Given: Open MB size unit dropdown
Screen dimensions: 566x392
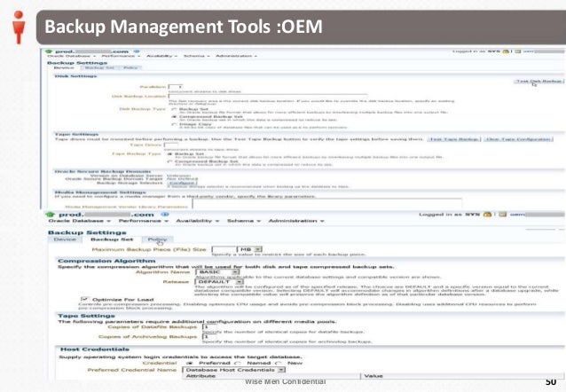Looking at the screenshot, I should pyautogui.click(x=249, y=249).
